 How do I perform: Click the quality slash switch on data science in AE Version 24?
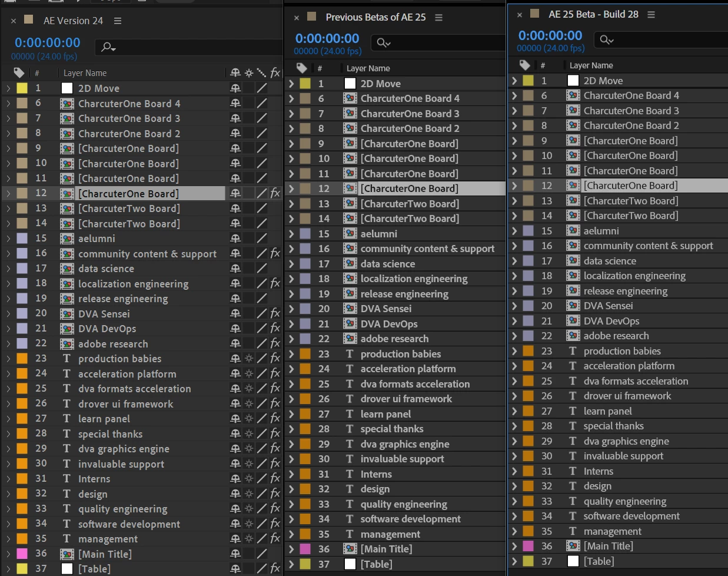coord(262,269)
